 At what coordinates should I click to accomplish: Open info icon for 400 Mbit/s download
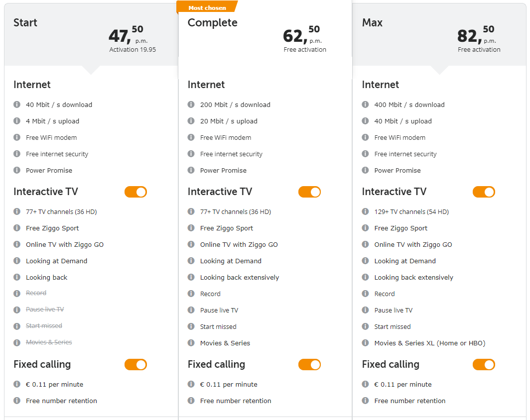pos(366,105)
